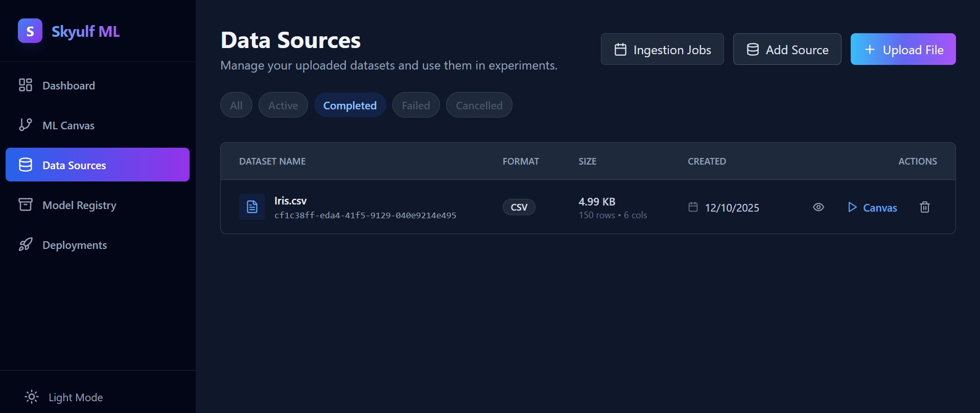
Task: Open Iris.csv in Canvas
Action: pos(872,208)
